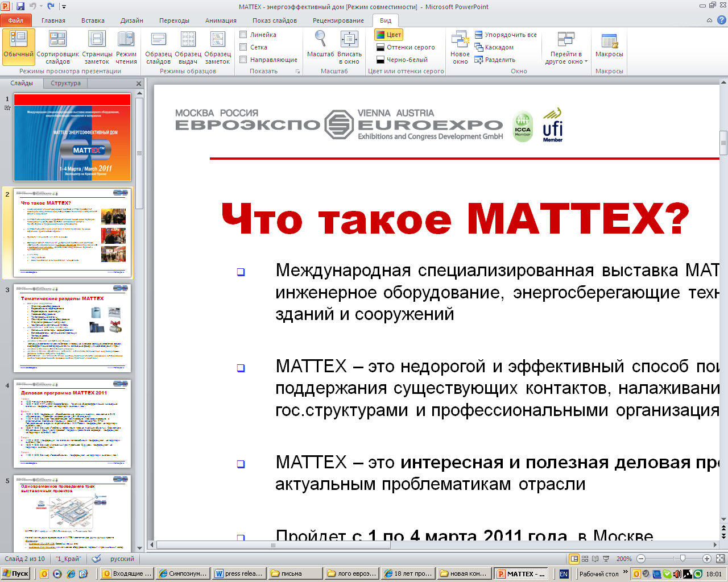
Task: Click the slide title 'Что такое MATTEX?'
Action: pos(455,219)
